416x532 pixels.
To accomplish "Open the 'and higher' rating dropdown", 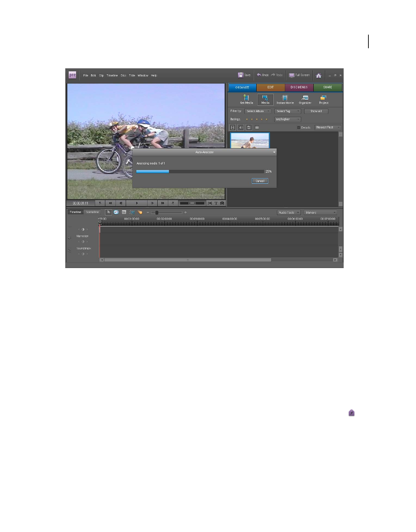I will tap(288, 119).
